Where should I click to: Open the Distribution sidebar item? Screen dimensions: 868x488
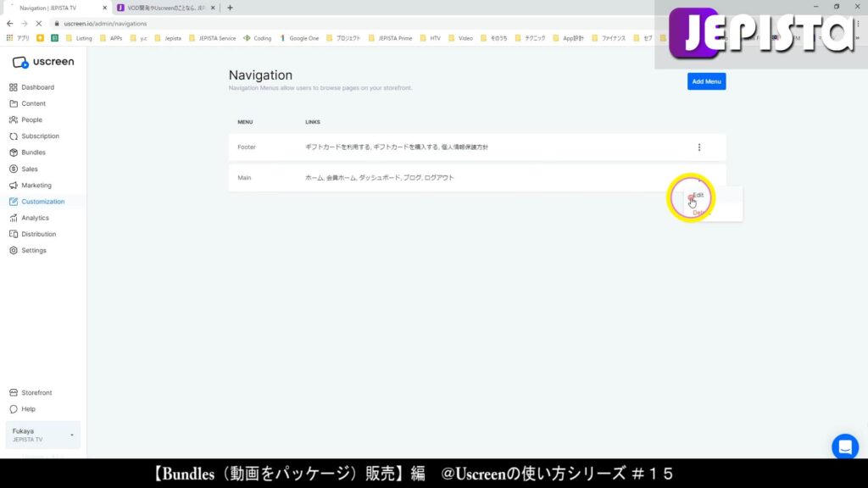click(x=38, y=234)
